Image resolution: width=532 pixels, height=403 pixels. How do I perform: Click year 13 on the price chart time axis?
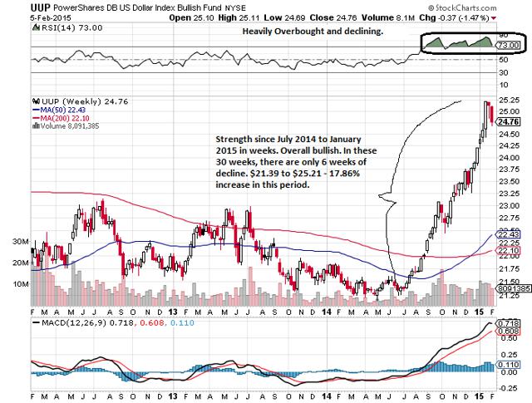tap(173, 312)
